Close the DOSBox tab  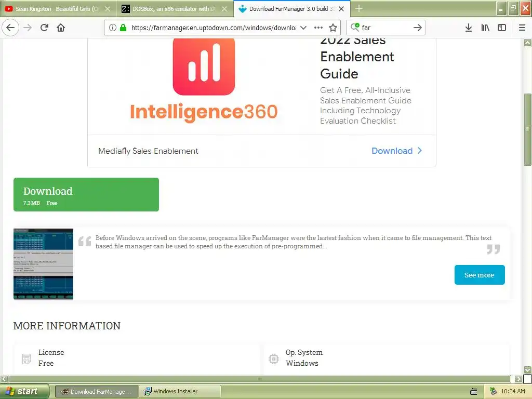pyautogui.click(x=224, y=9)
